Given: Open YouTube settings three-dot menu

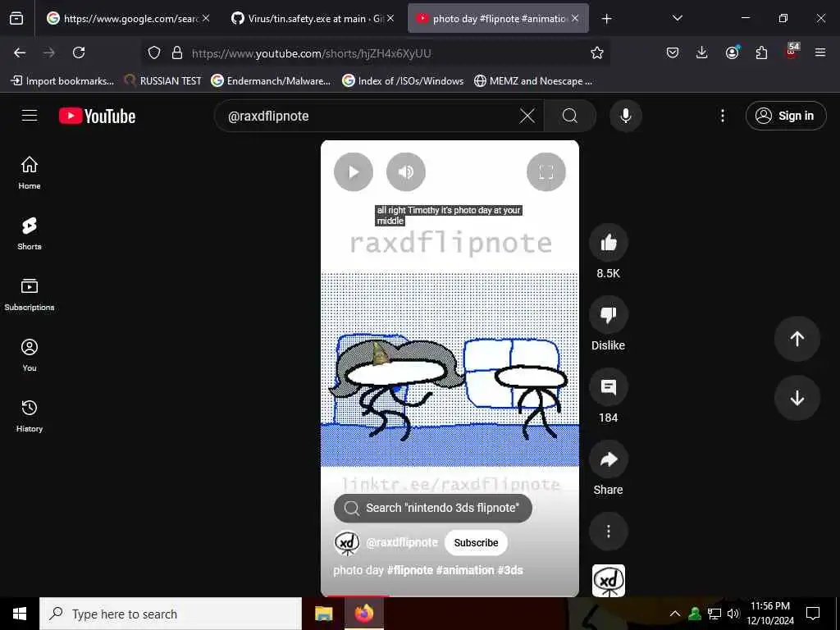Looking at the screenshot, I should click(x=722, y=116).
